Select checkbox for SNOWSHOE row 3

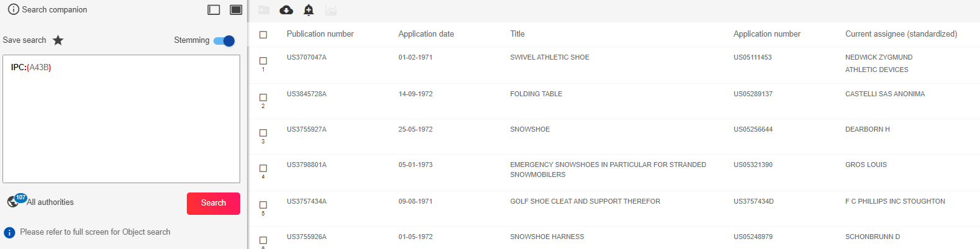click(263, 133)
